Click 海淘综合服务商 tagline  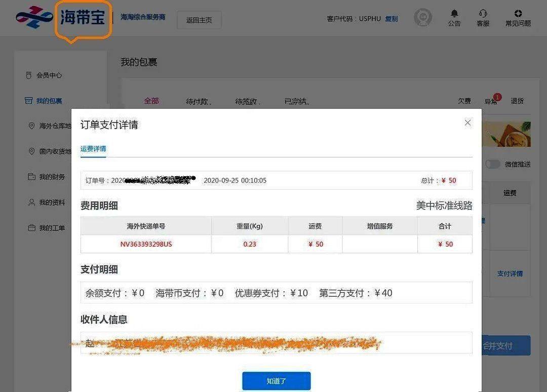click(143, 17)
